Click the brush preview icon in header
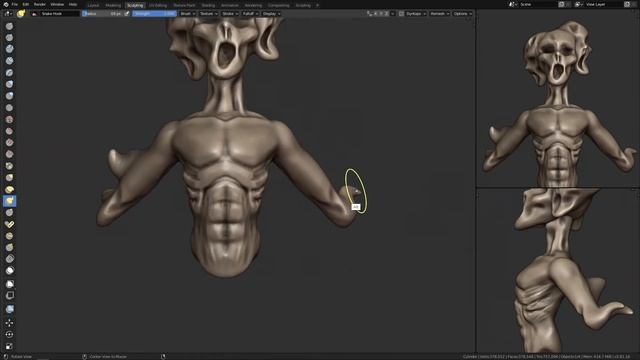Screen dimensions: 640x360 tap(21, 13)
